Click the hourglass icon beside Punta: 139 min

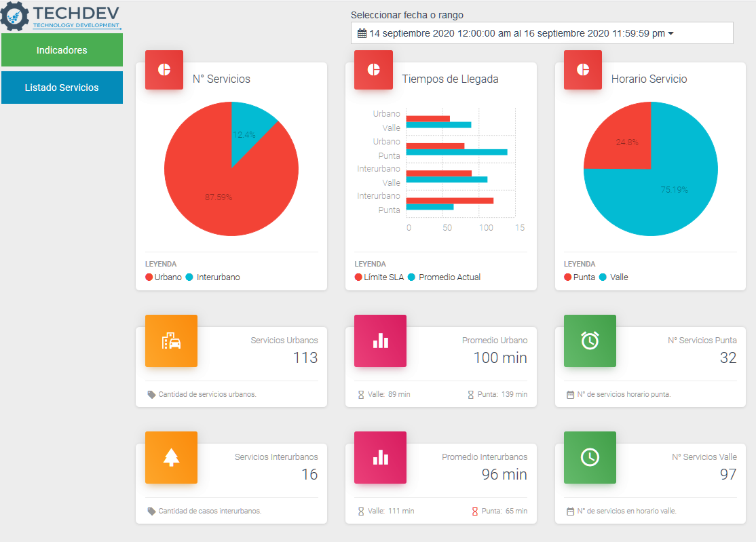[x=470, y=395]
